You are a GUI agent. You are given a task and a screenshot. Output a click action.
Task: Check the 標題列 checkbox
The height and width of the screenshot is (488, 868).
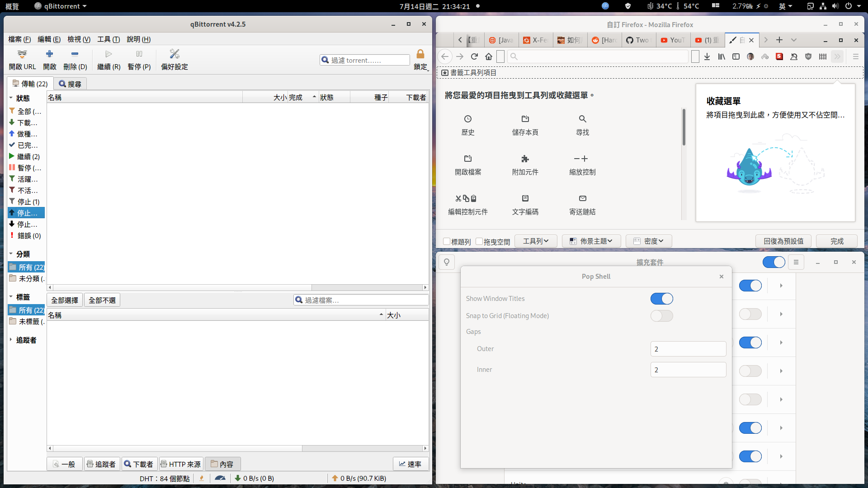tap(447, 241)
